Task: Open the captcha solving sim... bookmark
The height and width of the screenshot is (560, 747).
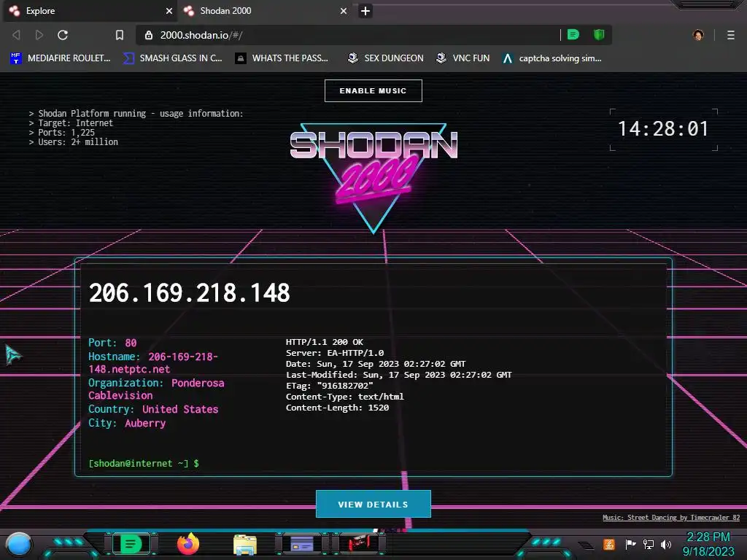Action: 551,58
